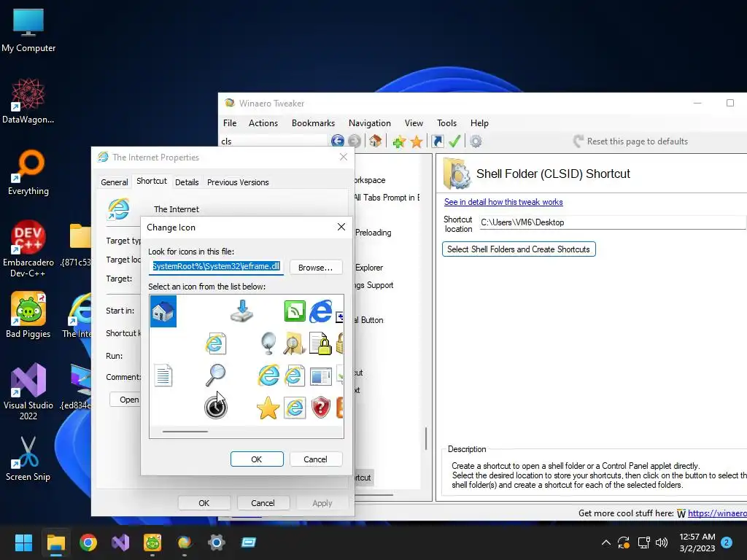Viewport: 747px width, 560px height.
Task: Open the Help menu
Action: [x=479, y=122]
